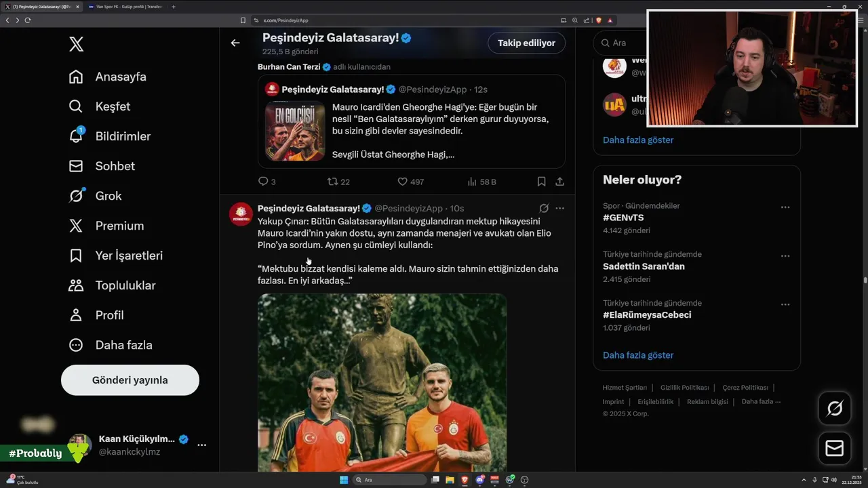Open the ultrAslan suggested account avatar
The image size is (868, 488).
pos(614,104)
